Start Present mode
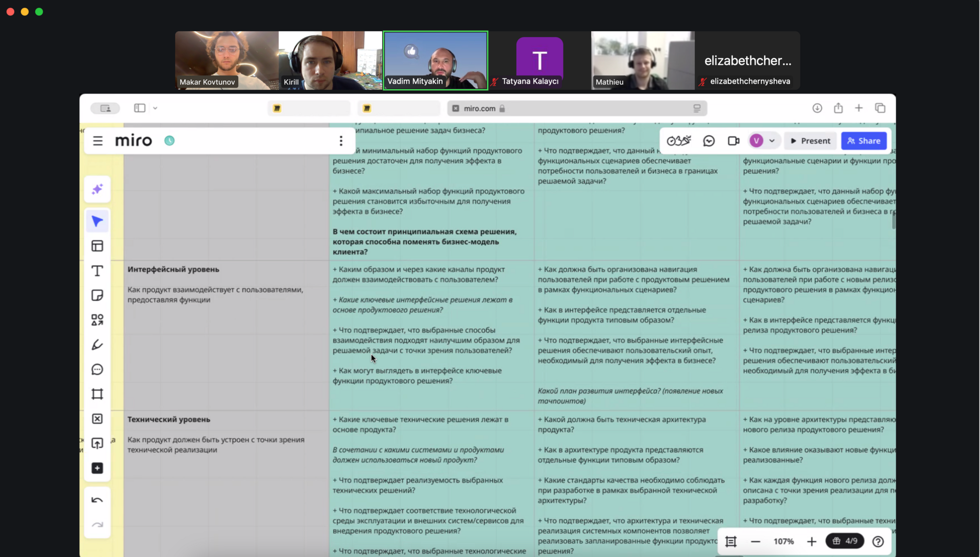Screen dimensions: 980x557 point(810,141)
